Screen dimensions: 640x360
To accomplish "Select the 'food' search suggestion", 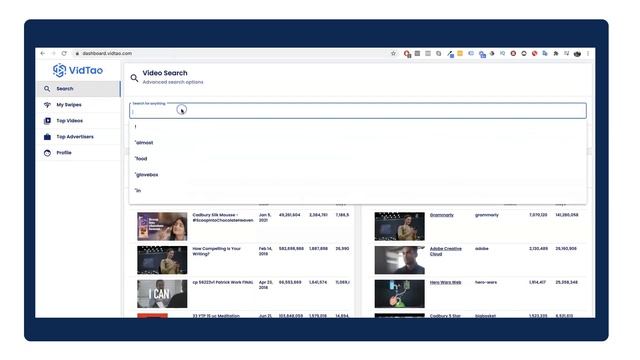I will click(x=358, y=159).
